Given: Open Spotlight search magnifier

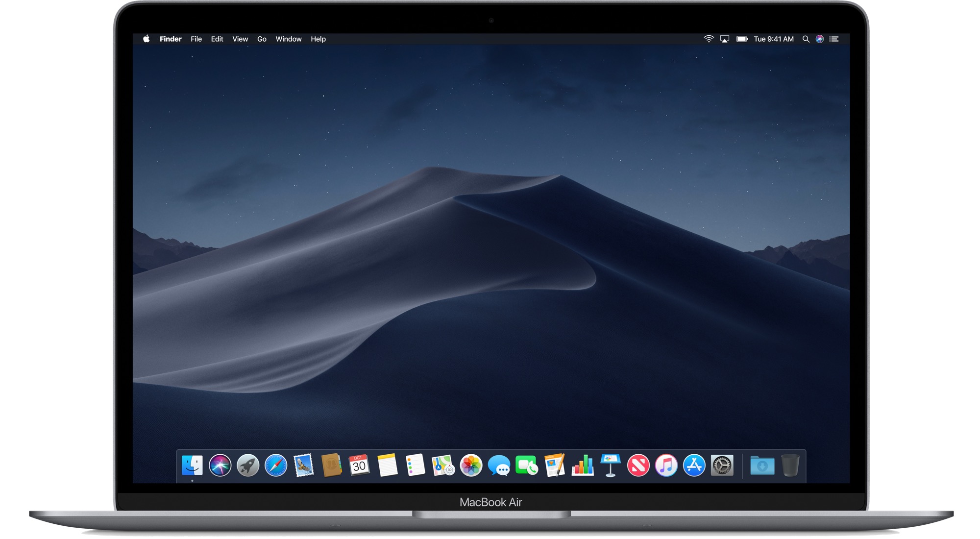Looking at the screenshot, I should 806,39.
